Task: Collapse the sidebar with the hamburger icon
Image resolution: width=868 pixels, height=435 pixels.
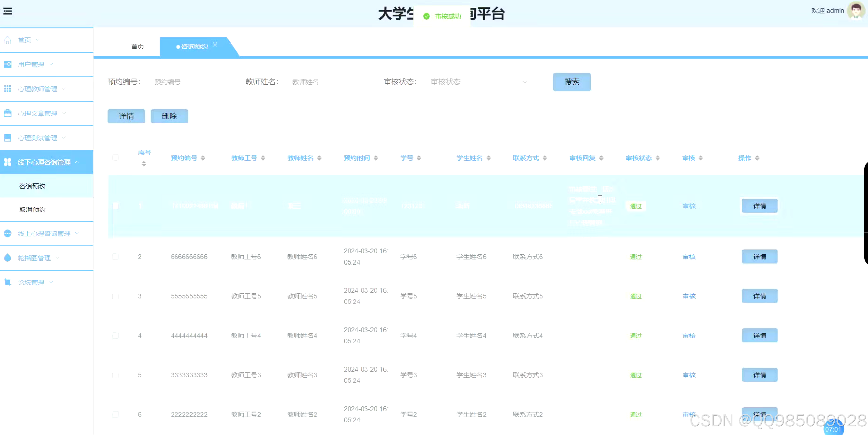Action: (8, 11)
